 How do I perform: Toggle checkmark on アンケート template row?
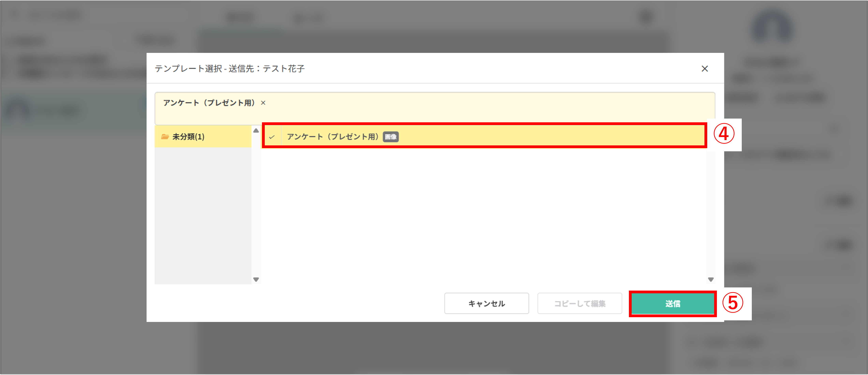(272, 137)
